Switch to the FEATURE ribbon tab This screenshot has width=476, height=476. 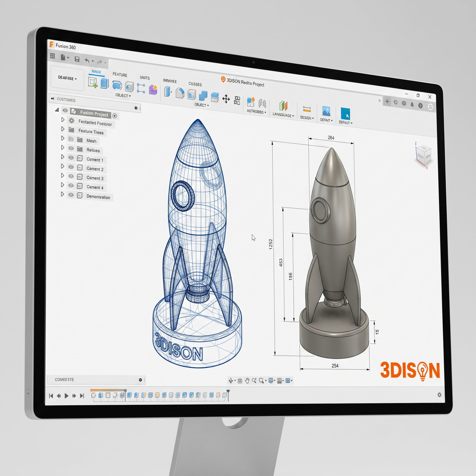120,75
